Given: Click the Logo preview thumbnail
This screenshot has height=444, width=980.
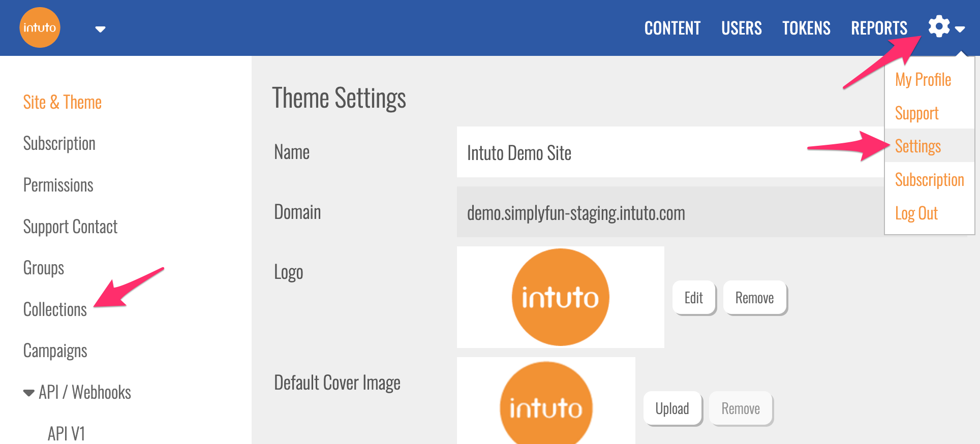Looking at the screenshot, I should click(x=560, y=297).
